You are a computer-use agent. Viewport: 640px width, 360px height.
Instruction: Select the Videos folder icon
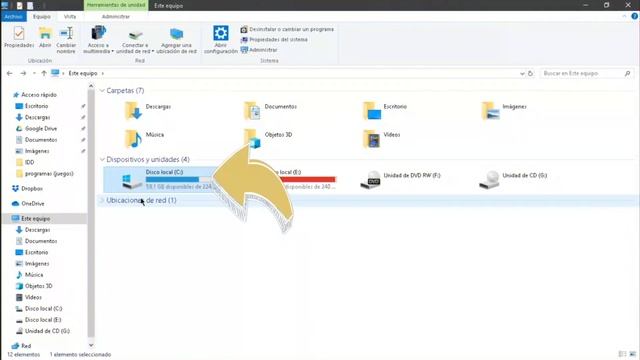pos(371,139)
